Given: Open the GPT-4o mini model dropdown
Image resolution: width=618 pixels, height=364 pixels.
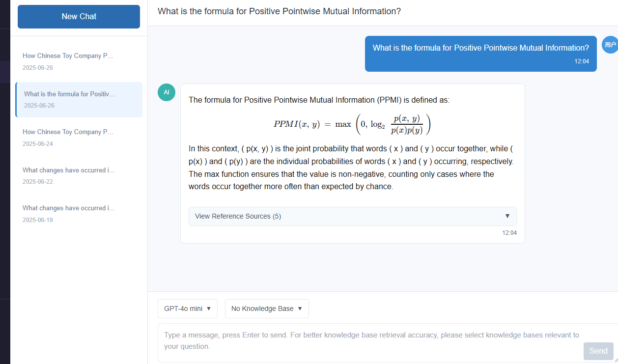Looking at the screenshot, I should point(188,308).
